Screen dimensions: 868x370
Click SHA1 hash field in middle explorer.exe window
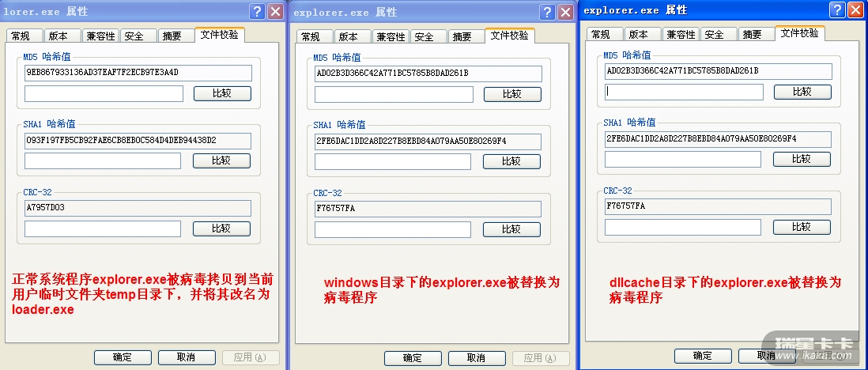pyautogui.click(x=428, y=142)
